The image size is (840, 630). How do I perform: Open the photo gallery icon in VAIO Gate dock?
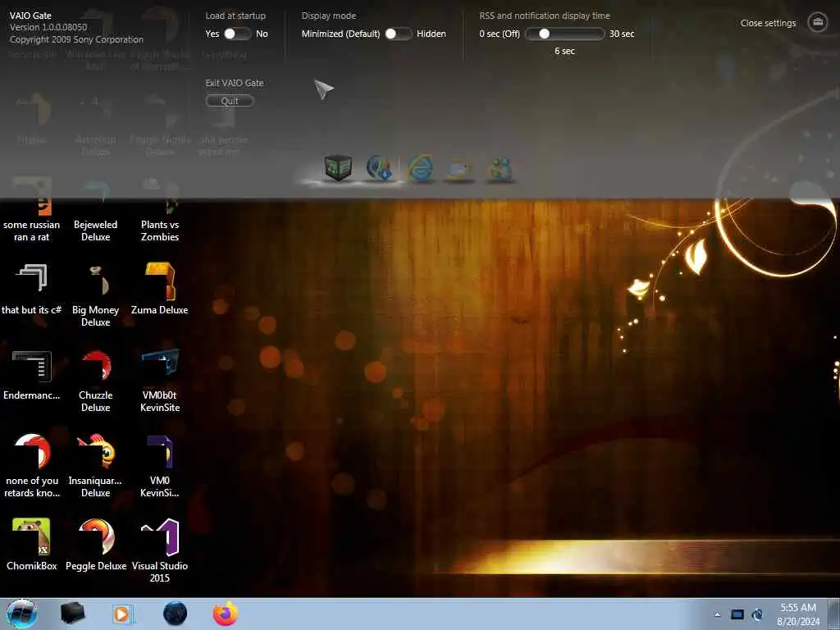460,170
